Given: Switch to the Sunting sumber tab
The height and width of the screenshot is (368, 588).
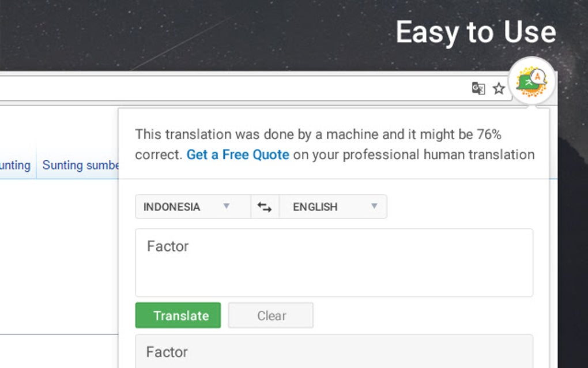Looking at the screenshot, I should 80,166.
